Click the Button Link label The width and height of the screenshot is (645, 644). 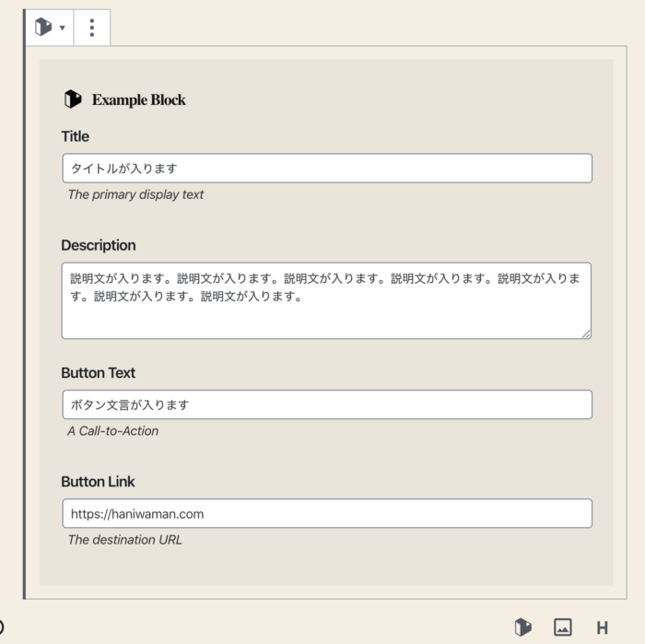click(x=98, y=482)
